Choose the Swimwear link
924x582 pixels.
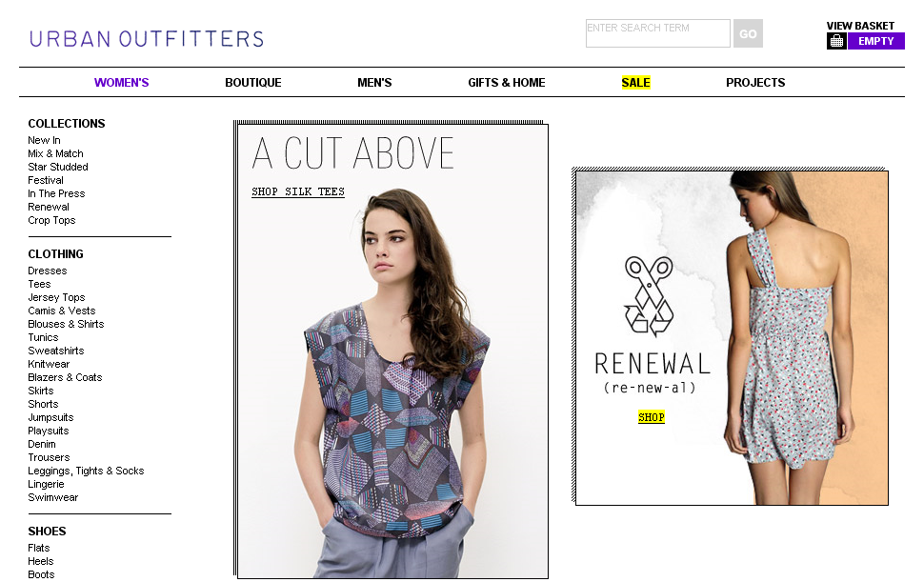53,497
